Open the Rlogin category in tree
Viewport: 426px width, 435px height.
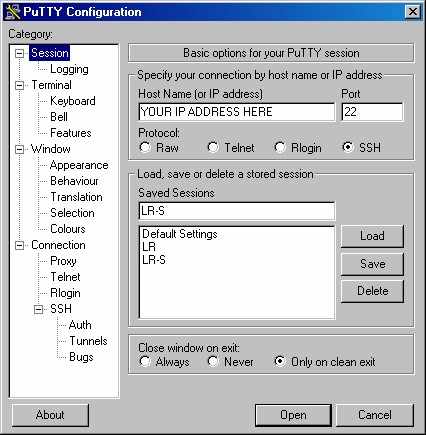click(65, 293)
